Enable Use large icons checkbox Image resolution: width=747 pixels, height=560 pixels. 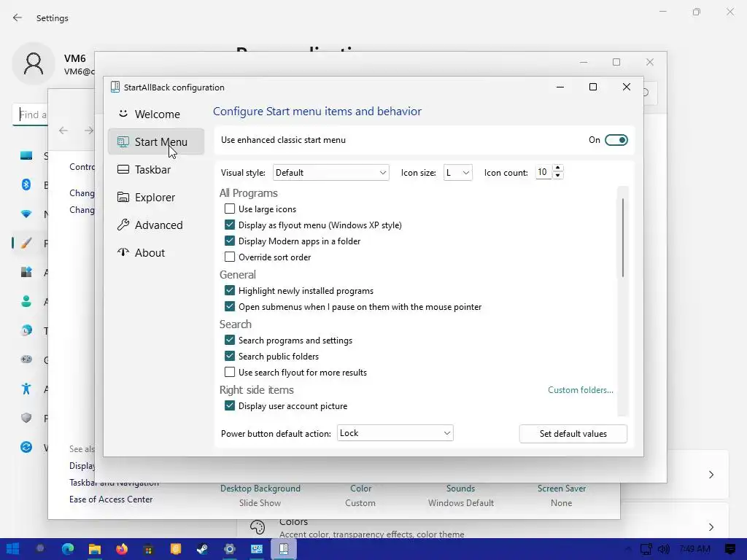coord(230,209)
